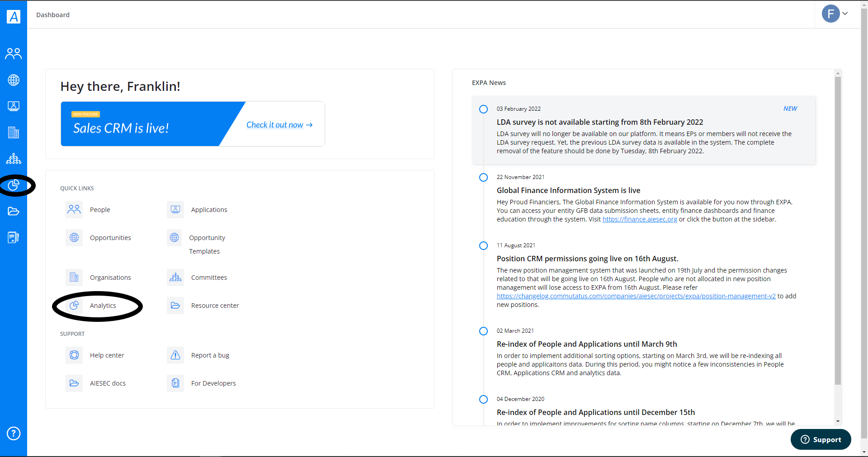
Task: Expand the profile dropdown chevron
Action: click(845, 14)
